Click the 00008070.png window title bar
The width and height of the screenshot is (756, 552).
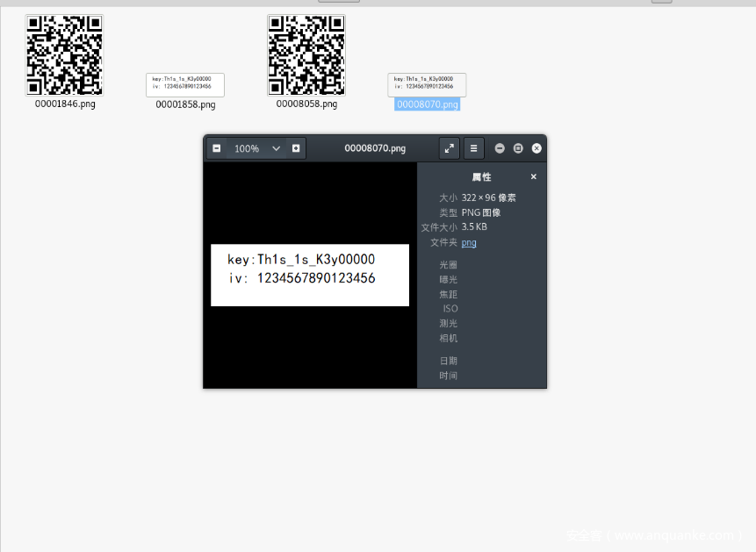coord(375,148)
